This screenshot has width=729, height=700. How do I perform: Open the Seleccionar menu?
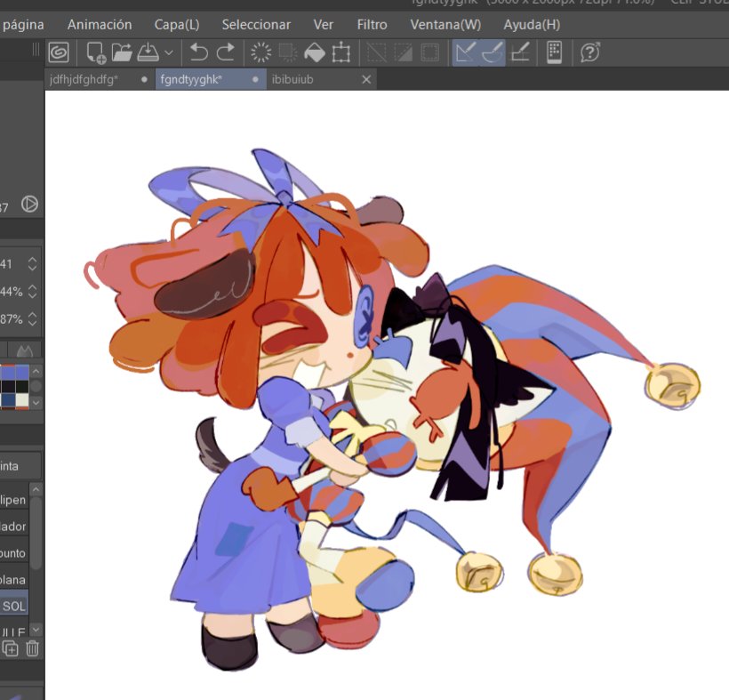coord(256,25)
